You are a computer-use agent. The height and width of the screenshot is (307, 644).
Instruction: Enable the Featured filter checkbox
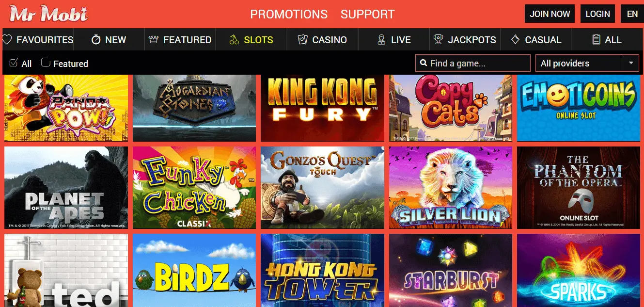tap(46, 62)
